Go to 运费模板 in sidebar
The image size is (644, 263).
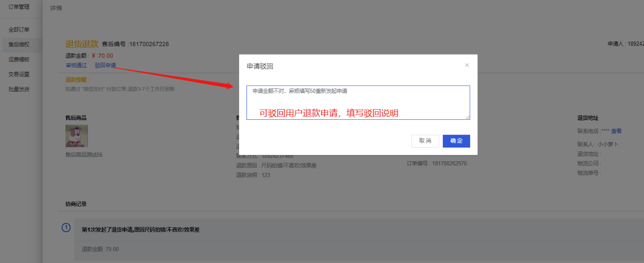19,59
